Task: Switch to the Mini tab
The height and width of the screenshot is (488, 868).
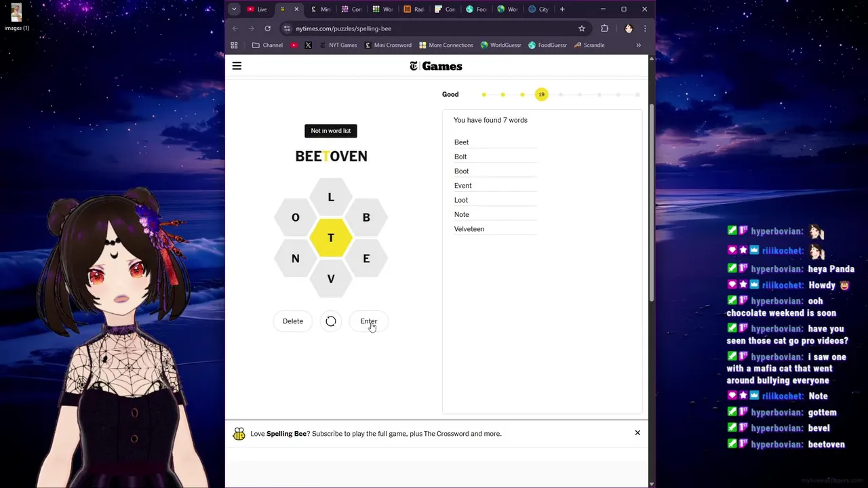Action: [x=321, y=9]
